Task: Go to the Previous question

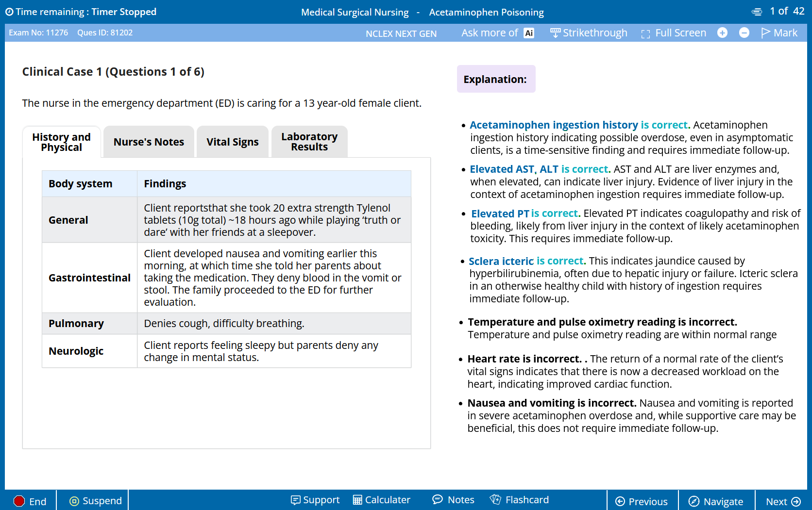Action: pyautogui.click(x=642, y=501)
